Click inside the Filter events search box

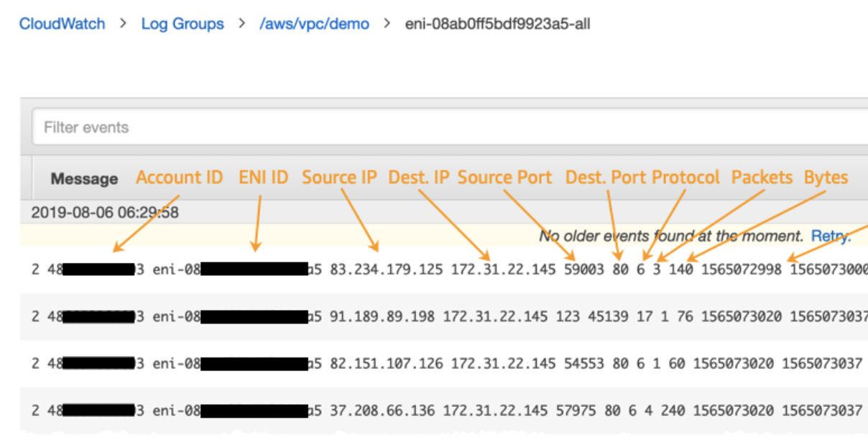287,127
